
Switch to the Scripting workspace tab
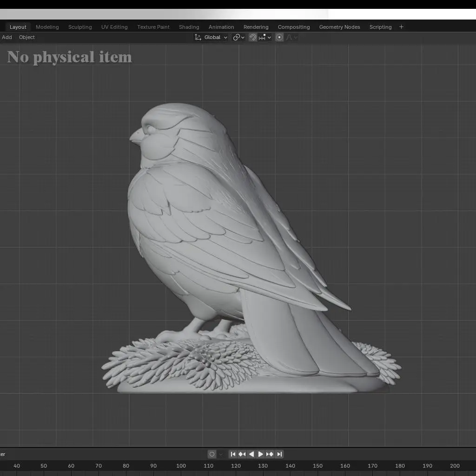380,27
